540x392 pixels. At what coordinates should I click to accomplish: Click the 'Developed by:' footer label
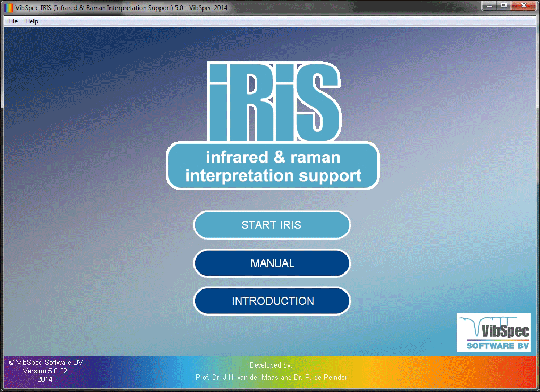pyautogui.click(x=271, y=365)
